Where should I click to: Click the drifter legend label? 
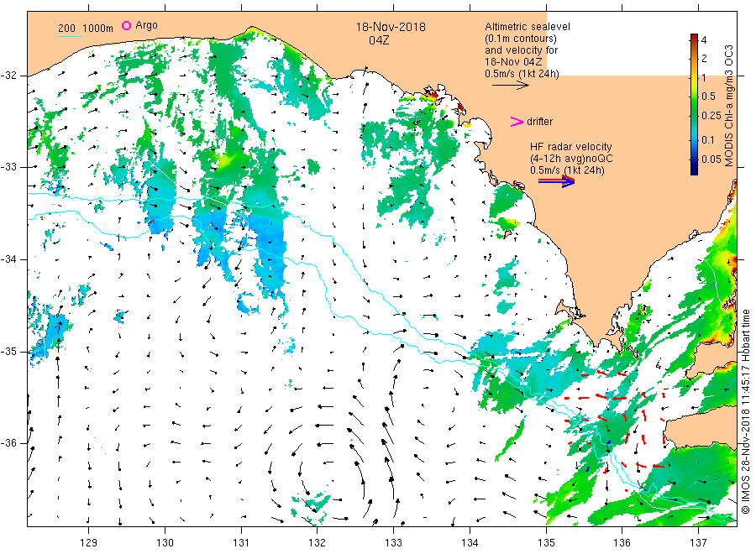pyautogui.click(x=539, y=122)
